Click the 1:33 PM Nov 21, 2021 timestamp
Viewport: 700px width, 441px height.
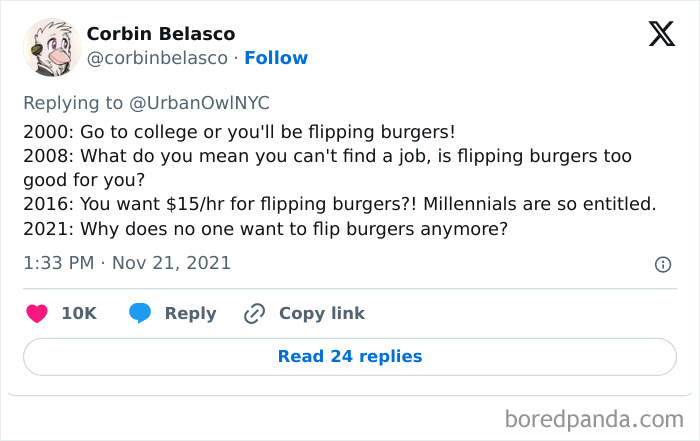pyautogui.click(x=127, y=264)
